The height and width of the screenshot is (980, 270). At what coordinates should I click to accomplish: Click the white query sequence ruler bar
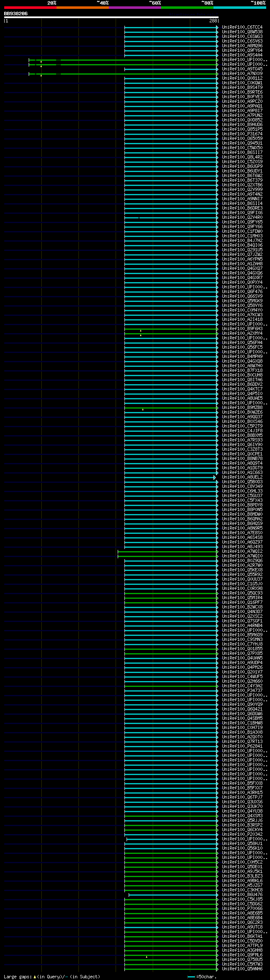coord(111,17)
